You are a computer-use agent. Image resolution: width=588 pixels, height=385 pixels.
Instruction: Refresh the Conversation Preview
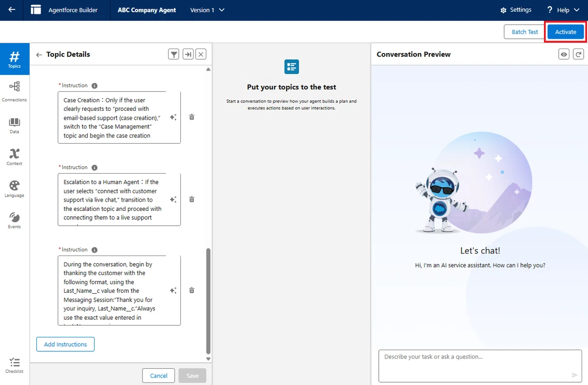[579, 54]
